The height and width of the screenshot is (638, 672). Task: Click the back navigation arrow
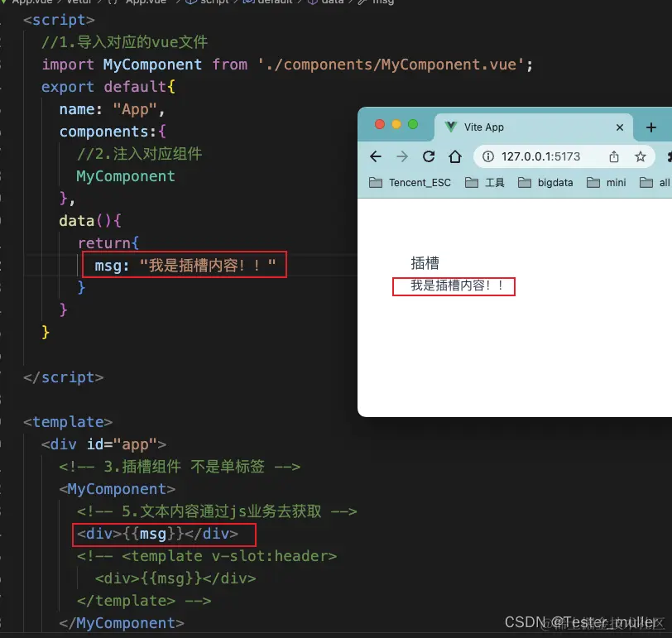coord(374,156)
